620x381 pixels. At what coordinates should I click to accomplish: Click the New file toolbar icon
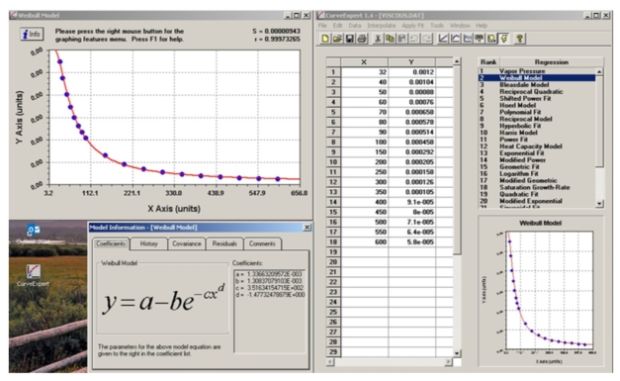tap(325, 39)
